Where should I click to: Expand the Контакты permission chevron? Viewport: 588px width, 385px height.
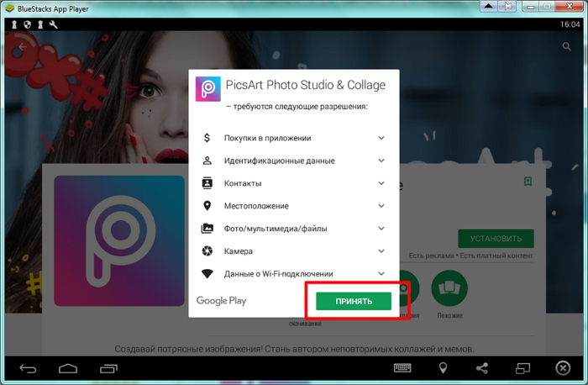point(381,183)
